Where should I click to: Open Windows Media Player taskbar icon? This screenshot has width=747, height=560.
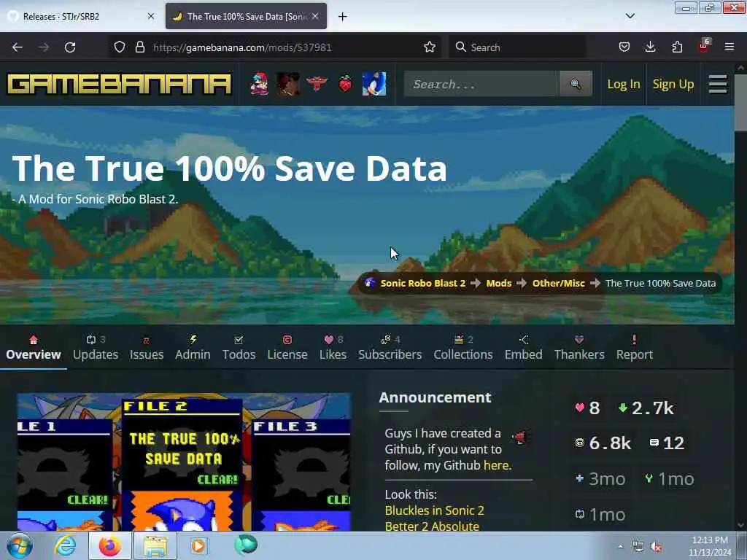(x=198, y=545)
